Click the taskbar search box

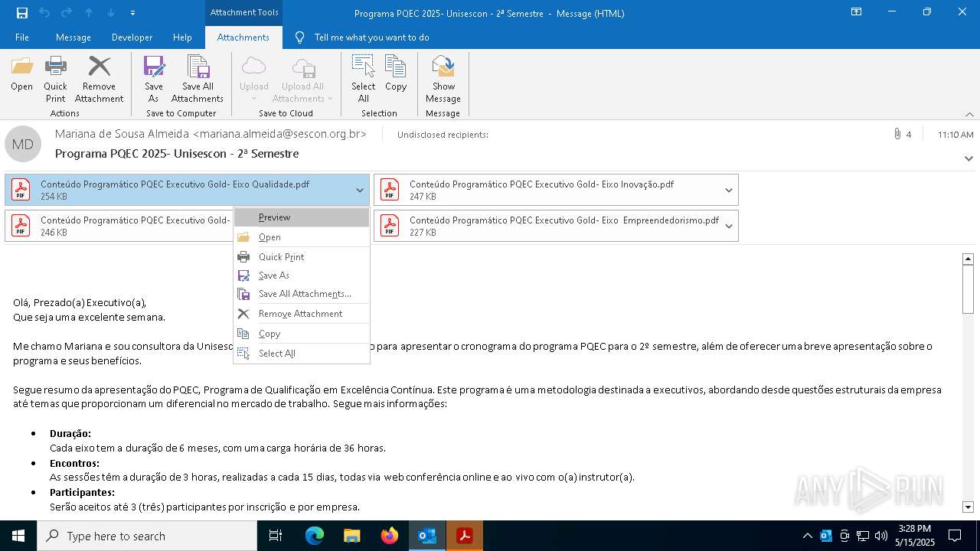point(147,536)
